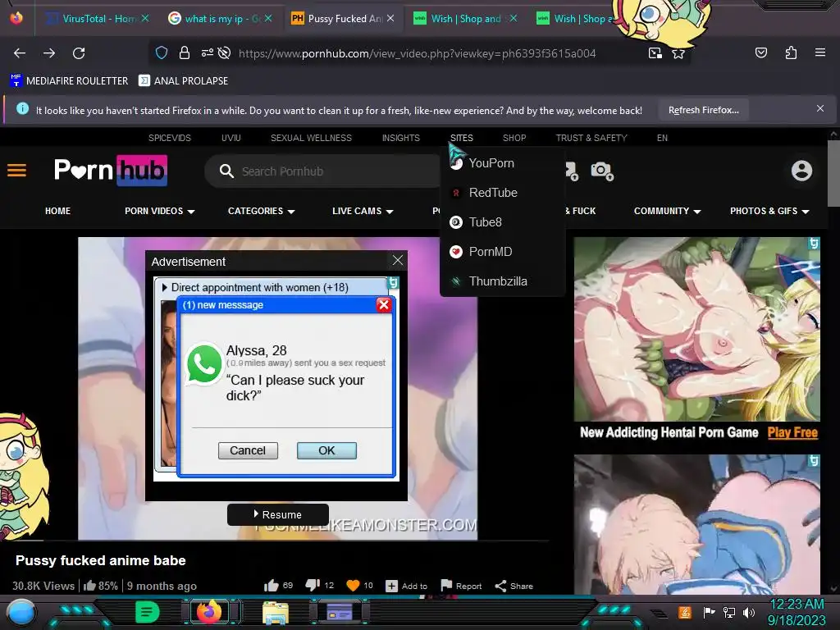This screenshot has width=840, height=630.
Task: Click the video upload icon
Action: 571,171
